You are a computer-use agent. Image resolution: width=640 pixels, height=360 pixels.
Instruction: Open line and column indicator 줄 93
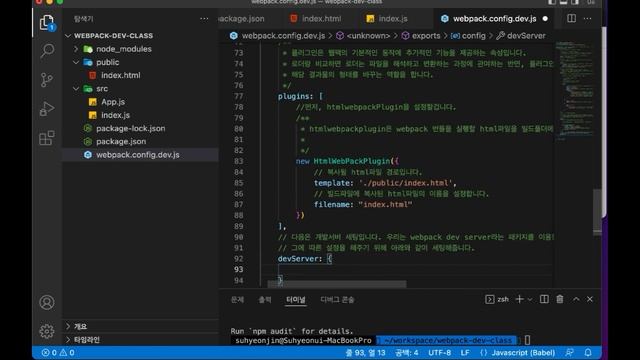(x=365, y=353)
